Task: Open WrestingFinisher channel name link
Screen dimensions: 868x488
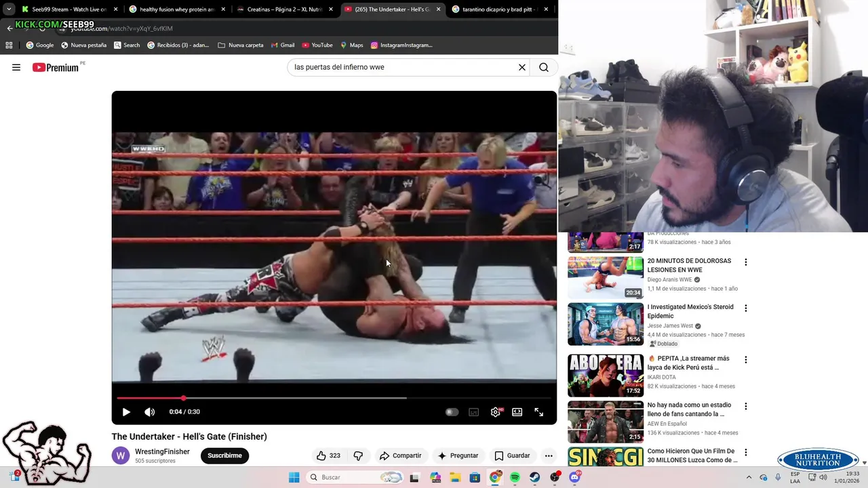Action: (x=162, y=451)
